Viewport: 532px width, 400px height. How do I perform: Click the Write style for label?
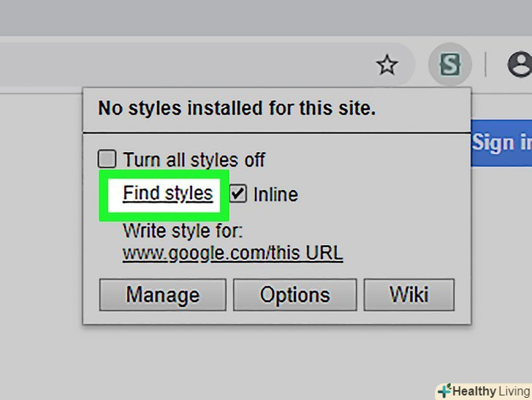click(x=183, y=232)
